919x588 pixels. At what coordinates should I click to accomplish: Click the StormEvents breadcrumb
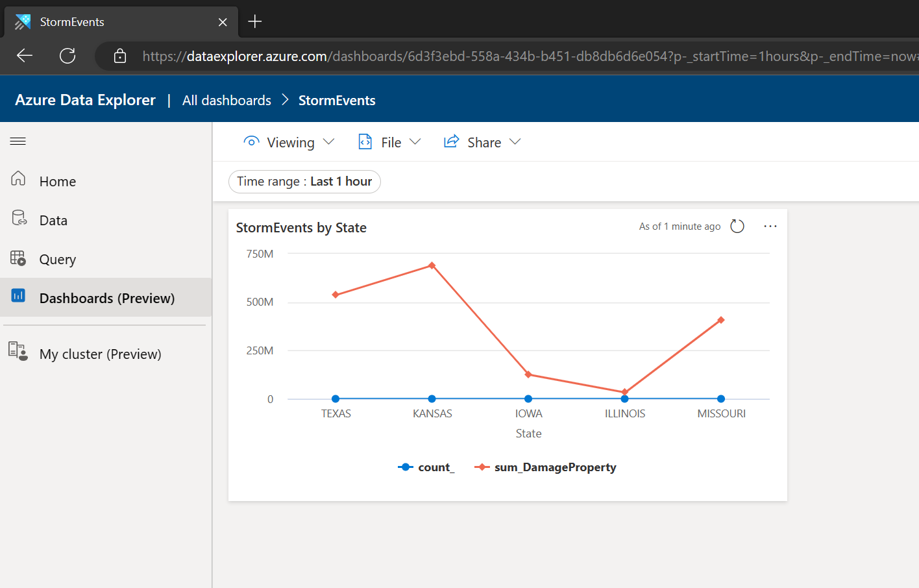pyautogui.click(x=337, y=101)
